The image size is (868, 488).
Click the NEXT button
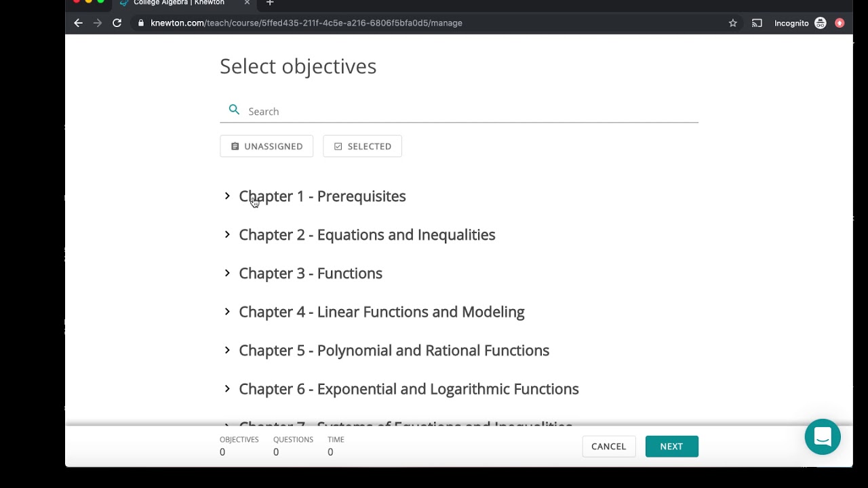671,446
